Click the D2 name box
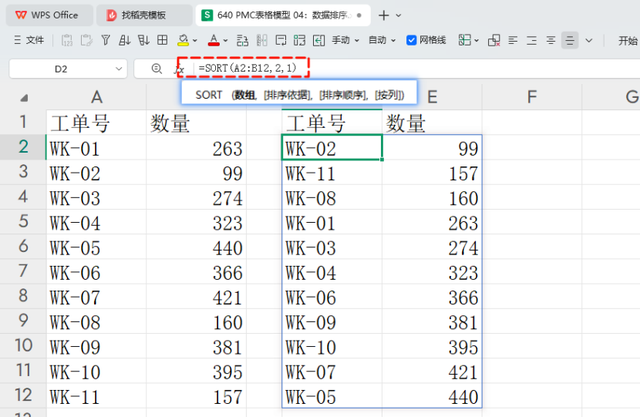This screenshot has height=417, width=640. pyautogui.click(x=61, y=69)
